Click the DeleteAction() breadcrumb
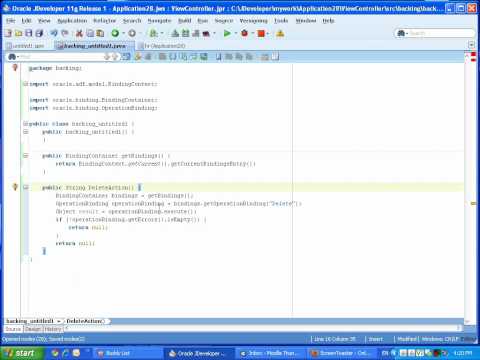Image resolution: width=480 pixels, height=360 pixels. click(85, 321)
